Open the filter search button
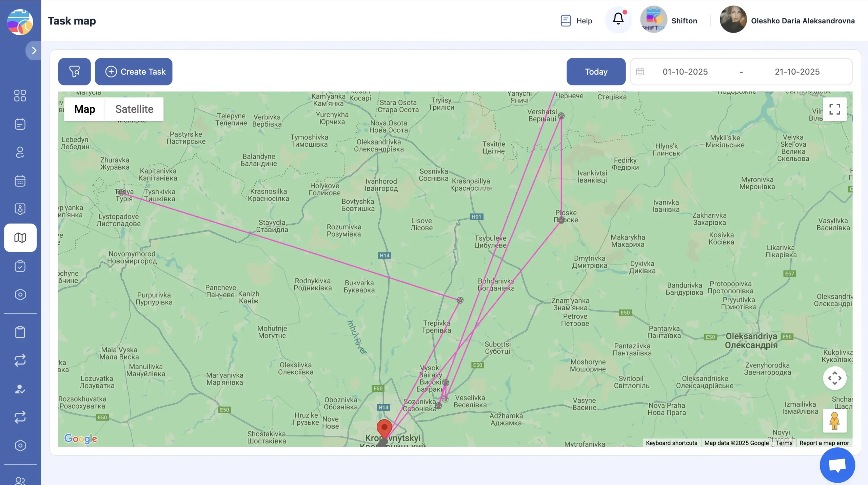Image resolution: width=868 pixels, height=485 pixels. 74,72
